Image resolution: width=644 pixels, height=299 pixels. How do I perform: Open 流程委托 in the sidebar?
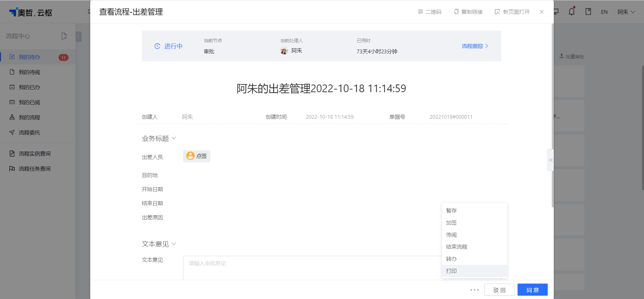pyautogui.click(x=38, y=132)
